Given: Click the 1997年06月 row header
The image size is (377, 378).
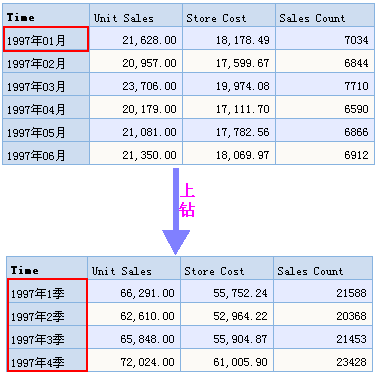Looking at the screenshot, I should point(46,154).
